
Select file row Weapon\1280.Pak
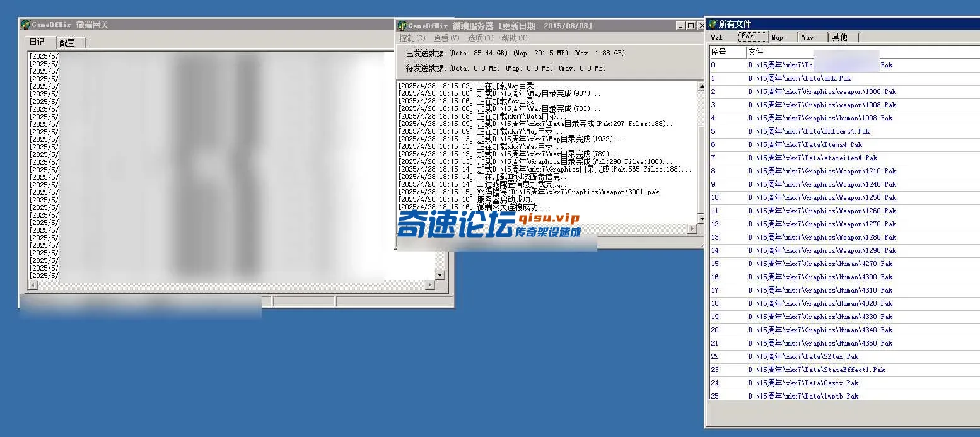844,237
